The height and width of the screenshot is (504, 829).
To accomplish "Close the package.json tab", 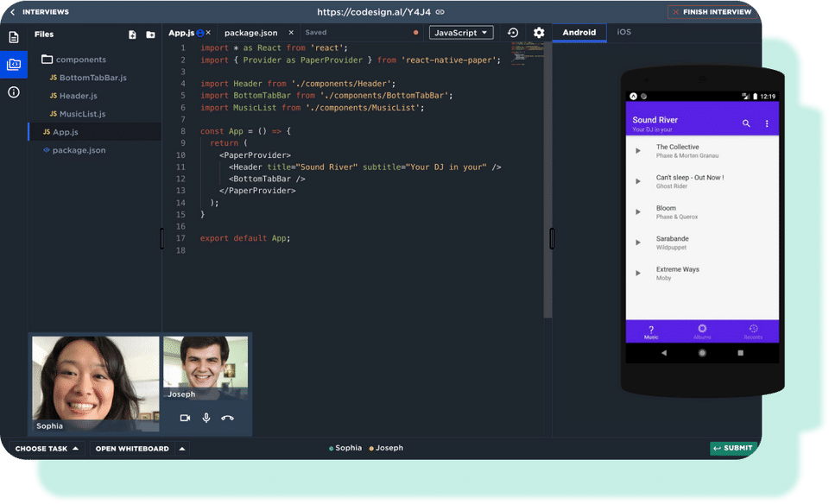I will pos(291,33).
